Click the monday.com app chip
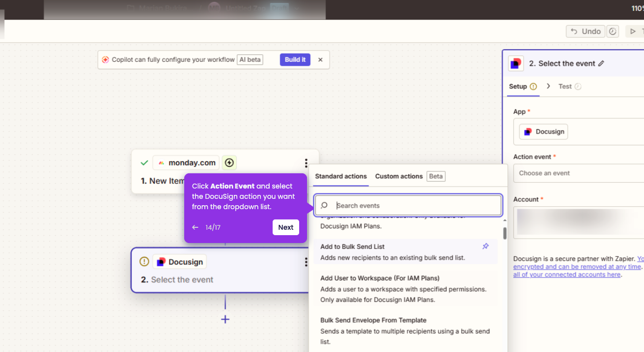Screen dimensions: 644x352 pos(186,162)
